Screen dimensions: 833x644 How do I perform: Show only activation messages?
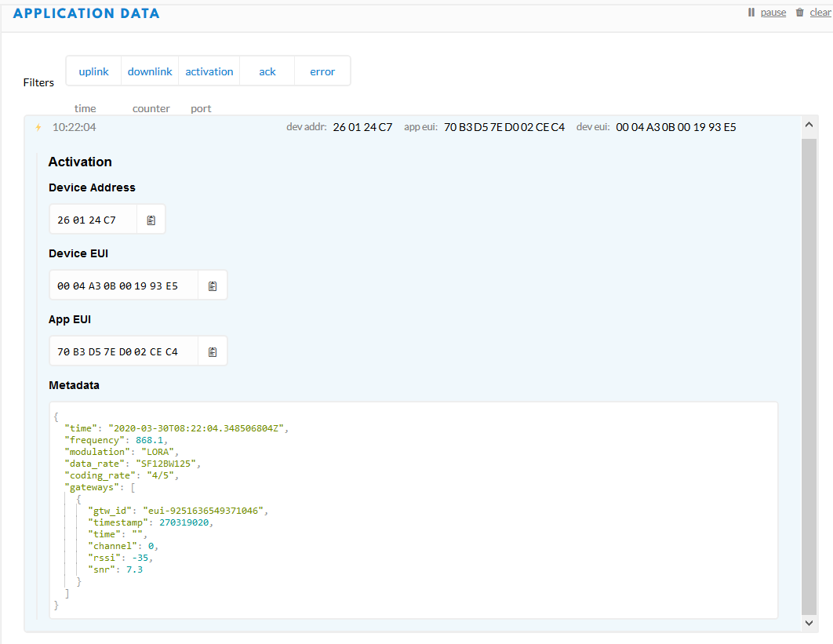click(x=209, y=71)
